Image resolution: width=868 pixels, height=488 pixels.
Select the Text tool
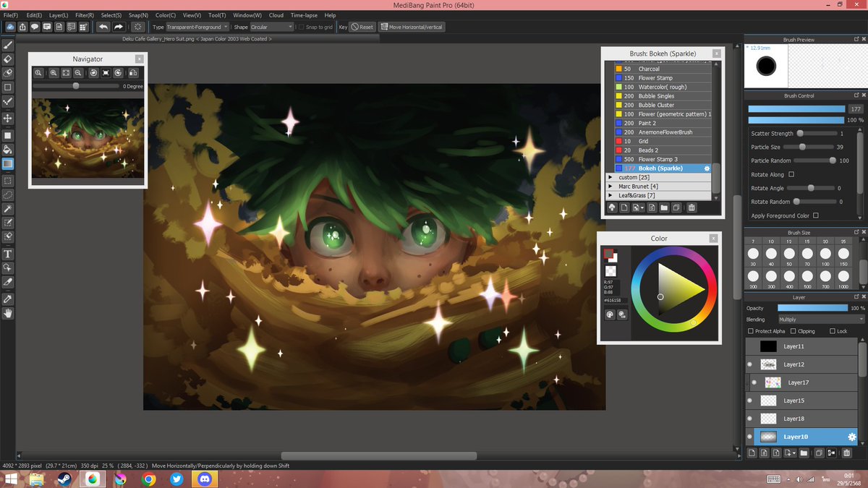(8, 254)
